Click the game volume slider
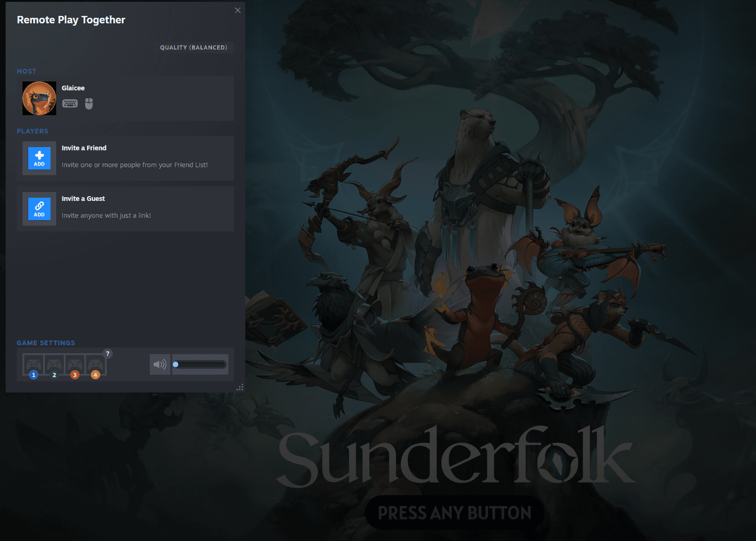Image resolution: width=756 pixels, height=541 pixels. [200, 365]
